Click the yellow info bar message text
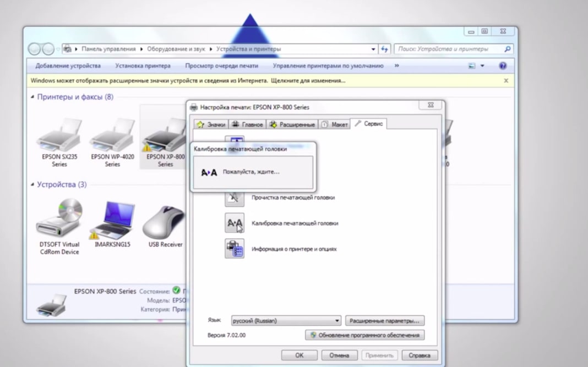The width and height of the screenshot is (588, 367). pyautogui.click(x=188, y=80)
